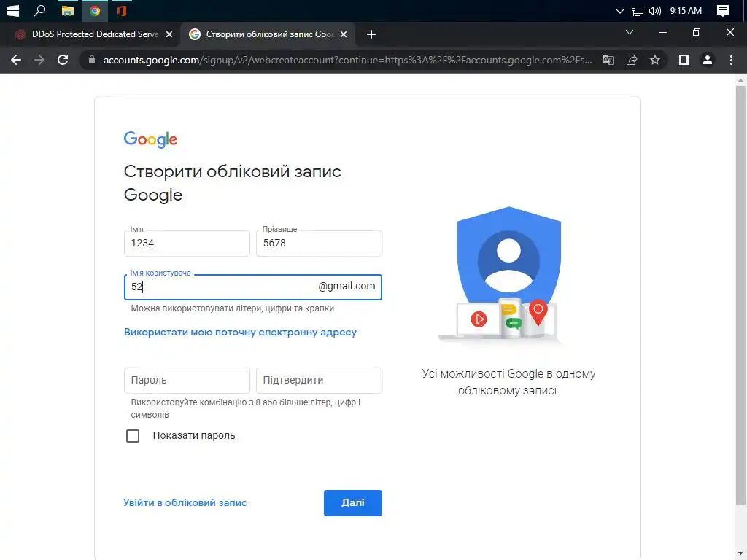This screenshot has height=560, width=747.
Task: Open the Chrome three-dot menu
Action: (x=731, y=60)
